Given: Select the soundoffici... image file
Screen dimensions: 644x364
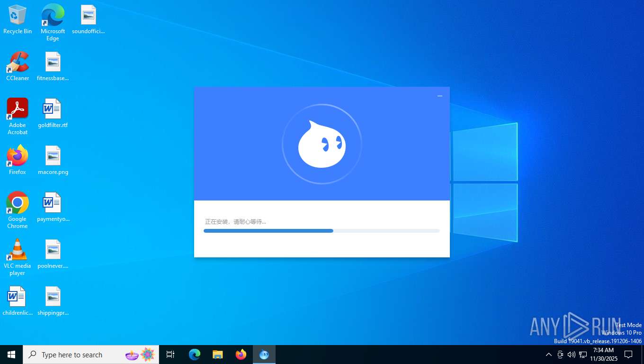Looking at the screenshot, I should (x=88, y=20).
